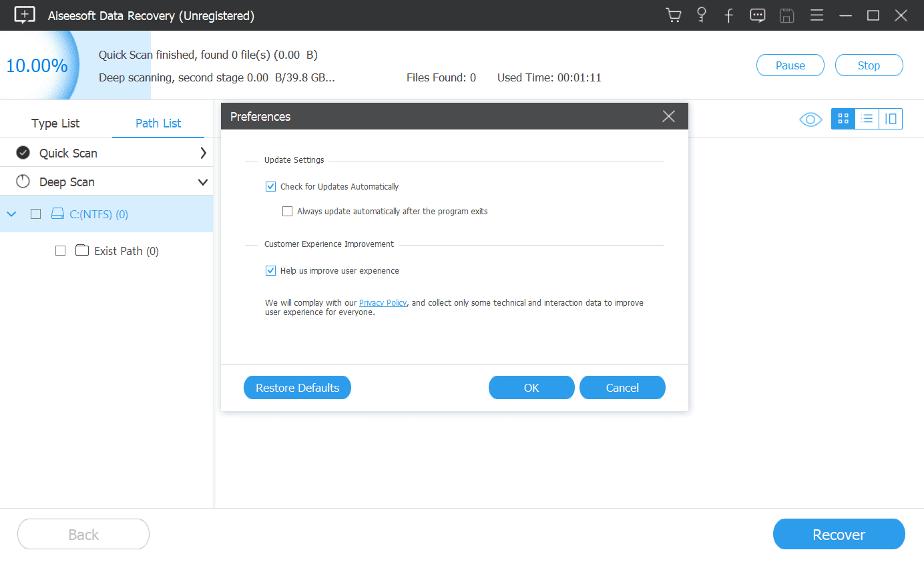Screen dimensions: 924x568
Task: Click the Aiseesoft app logo icon
Action: click(25, 15)
